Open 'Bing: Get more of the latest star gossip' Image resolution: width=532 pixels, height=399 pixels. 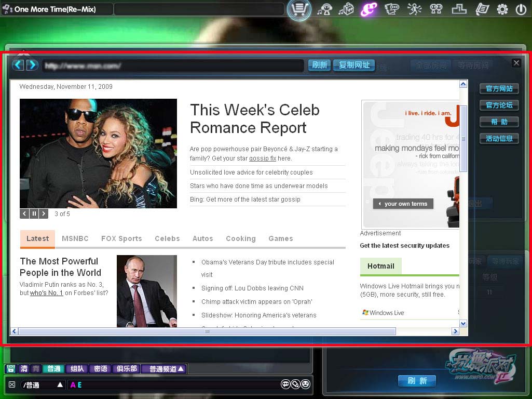click(245, 199)
